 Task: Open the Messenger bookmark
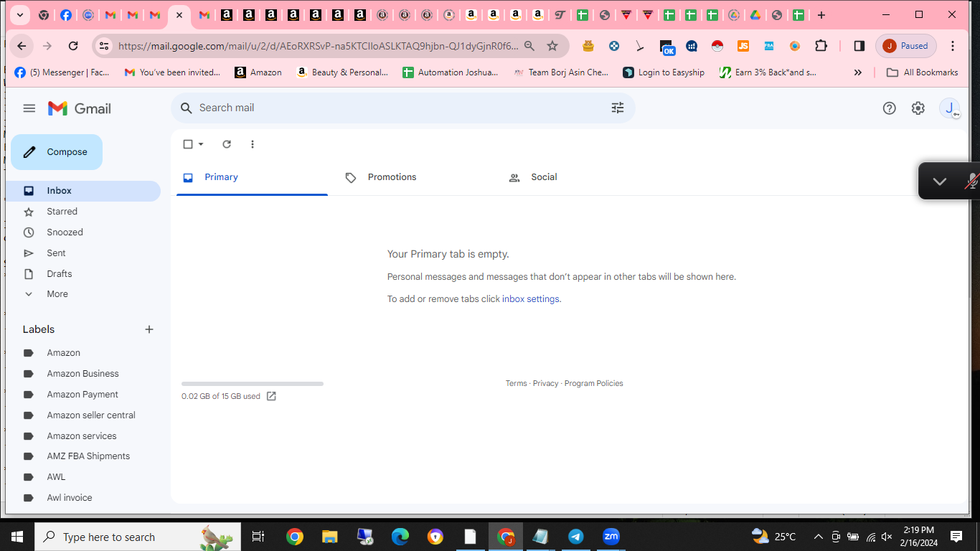click(x=62, y=72)
